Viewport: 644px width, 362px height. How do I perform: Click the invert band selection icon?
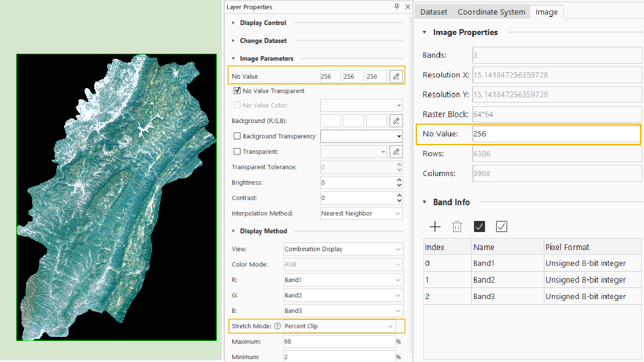(501, 226)
